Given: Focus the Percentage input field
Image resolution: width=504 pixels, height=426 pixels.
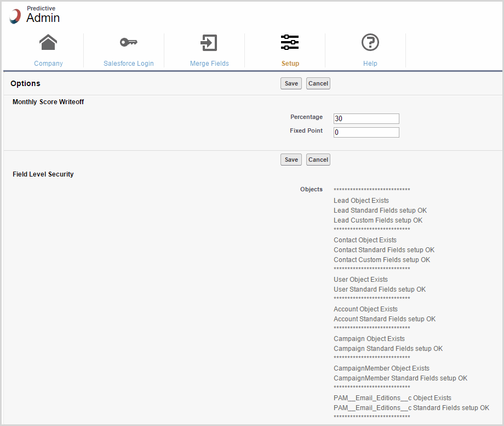Looking at the screenshot, I should click(366, 118).
